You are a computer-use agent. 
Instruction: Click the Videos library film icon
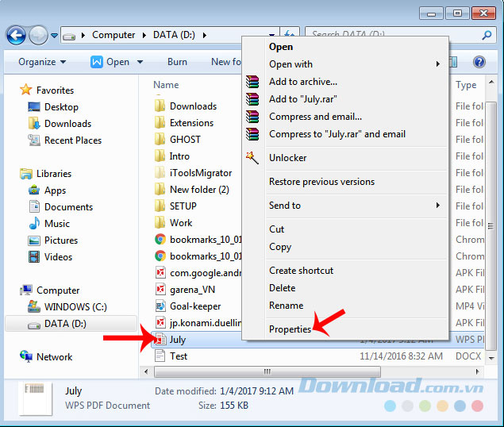point(34,257)
